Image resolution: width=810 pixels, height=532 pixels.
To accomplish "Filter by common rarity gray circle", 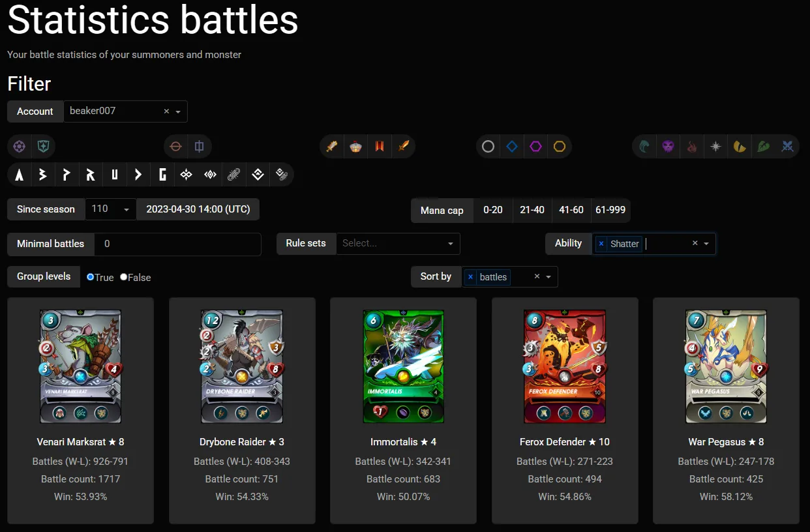I will click(x=488, y=147).
